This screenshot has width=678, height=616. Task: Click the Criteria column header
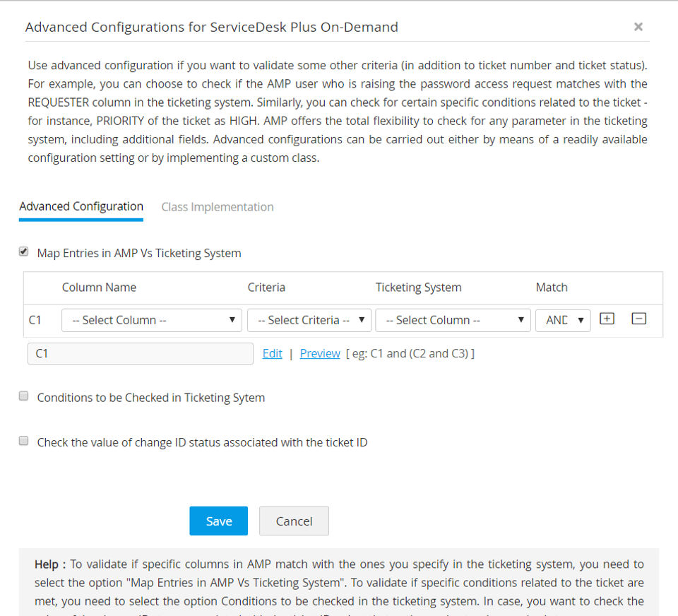266,288
